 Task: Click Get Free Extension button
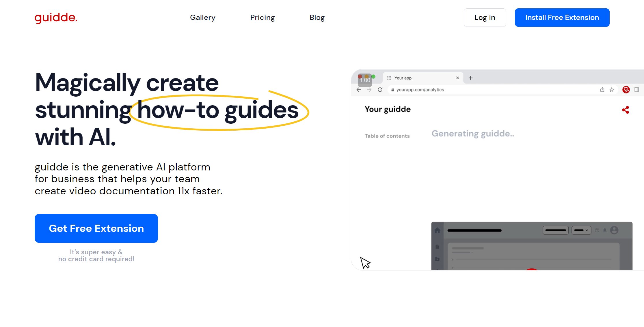click(x=96, y=228)
